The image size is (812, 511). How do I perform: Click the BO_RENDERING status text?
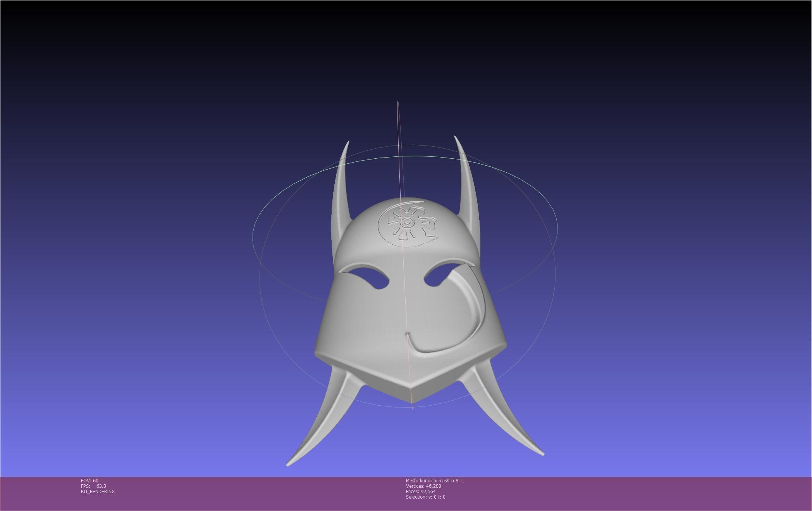[98, 491]
